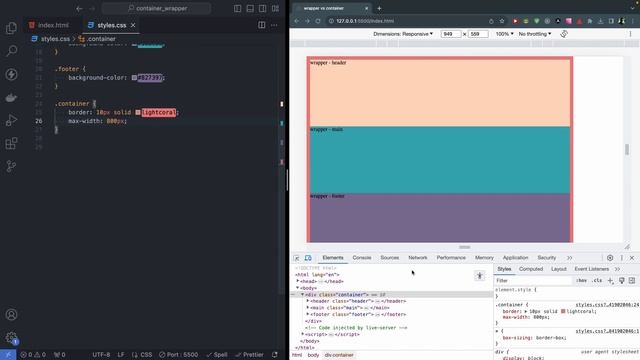Click the viewport width field 949
The width and height of the screenshot is (640, 360).
tap(451, 34)
